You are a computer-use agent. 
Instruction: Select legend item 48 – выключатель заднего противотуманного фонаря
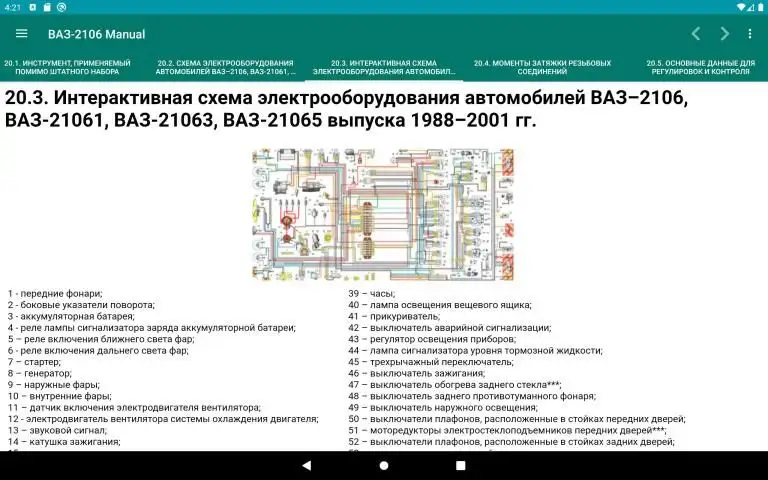[x=472, y=396]
